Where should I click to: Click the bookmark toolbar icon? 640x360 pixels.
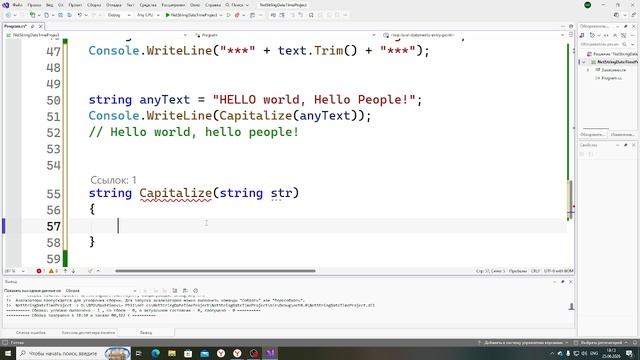click(x=311, y=15)
